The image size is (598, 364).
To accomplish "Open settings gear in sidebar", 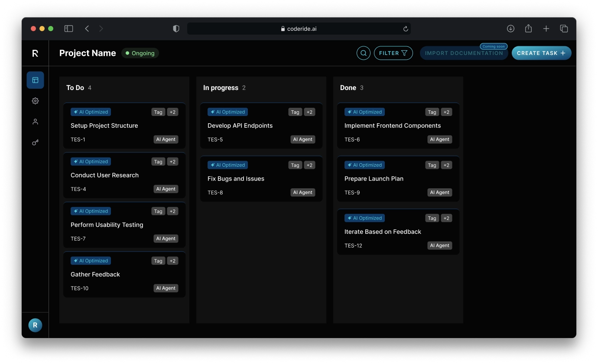I will click(x=35, y=101).
